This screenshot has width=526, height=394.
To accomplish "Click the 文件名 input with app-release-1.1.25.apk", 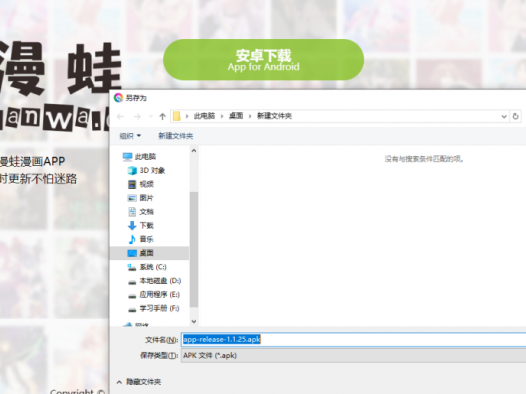I will coord(354,339).
